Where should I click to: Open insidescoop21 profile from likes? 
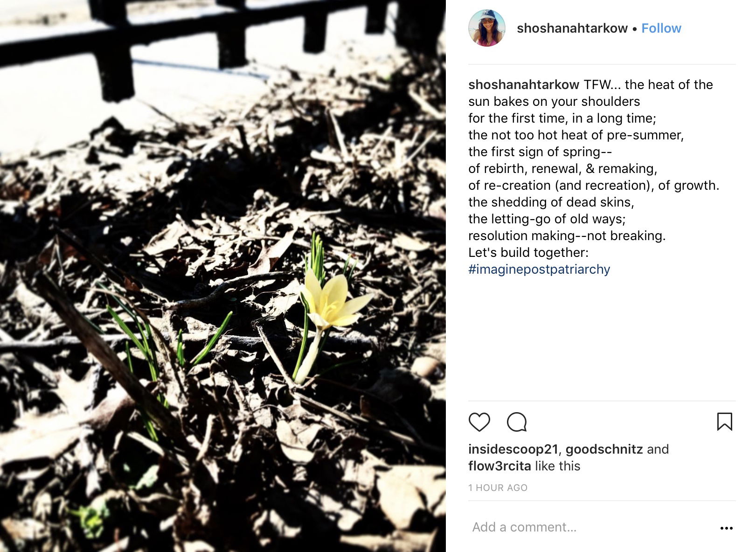pyautogui.click(x=513, y=449)
